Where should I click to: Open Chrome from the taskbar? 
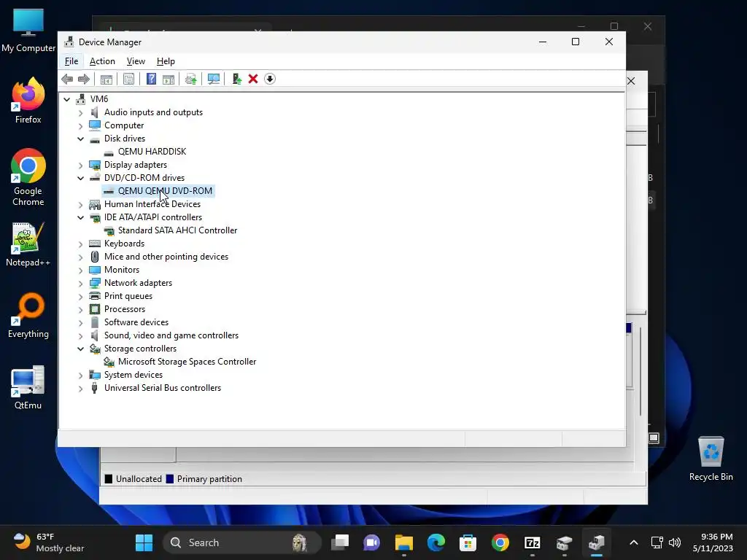coord(500,542)
